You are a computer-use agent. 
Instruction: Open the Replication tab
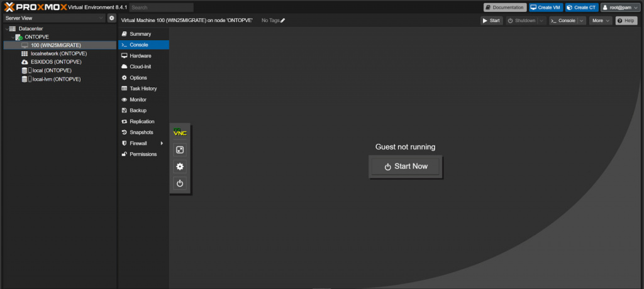click(144, 121)
